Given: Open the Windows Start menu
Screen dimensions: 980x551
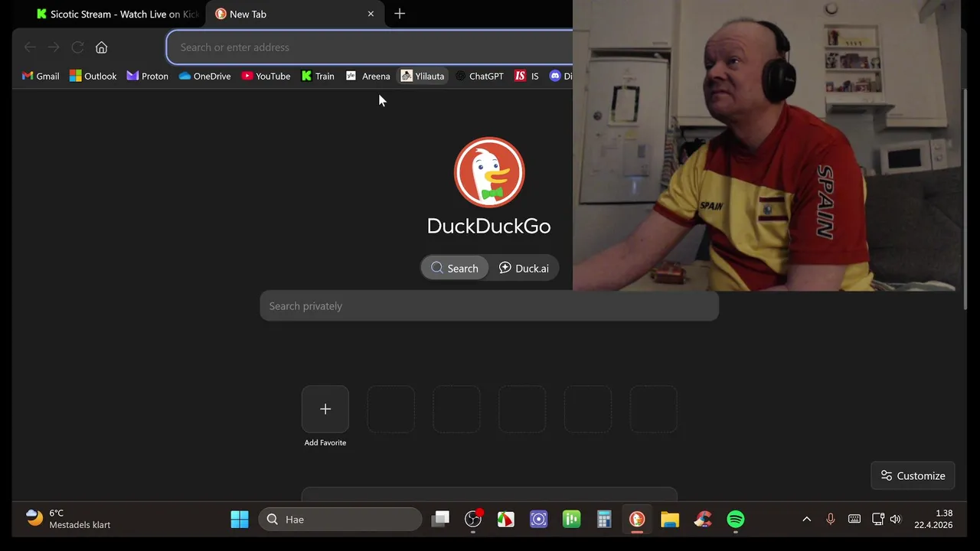Looking at the screenshot, I should [240, 520].
